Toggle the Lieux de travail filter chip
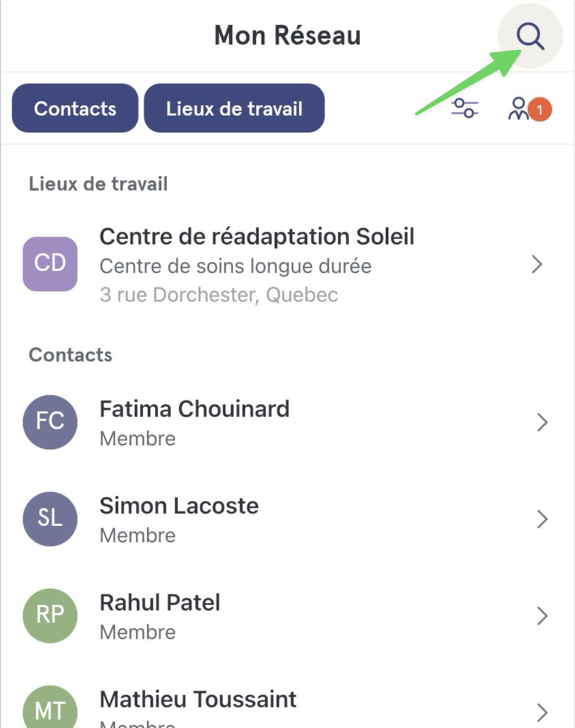The height and width of the screenshot is (728, 575). (234, 108)
